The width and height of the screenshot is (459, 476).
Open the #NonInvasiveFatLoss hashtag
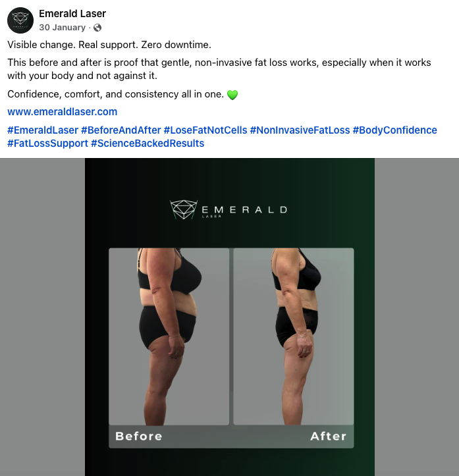click(x=300, y=130)
